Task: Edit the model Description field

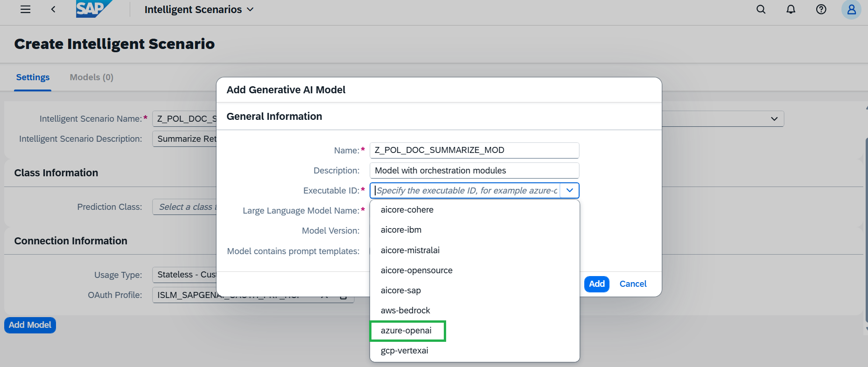Action: (x=474, y=171)
